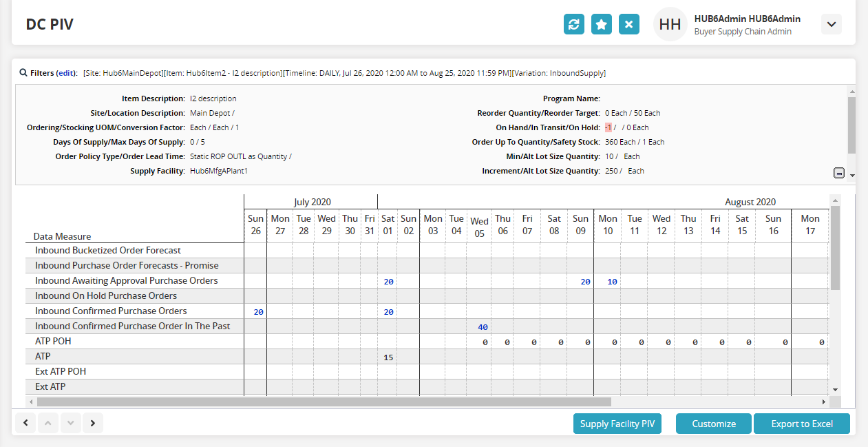The height and width of the screenshot is (447, 868).
Task: Click the page up arrow button
Action: (47, 423)
